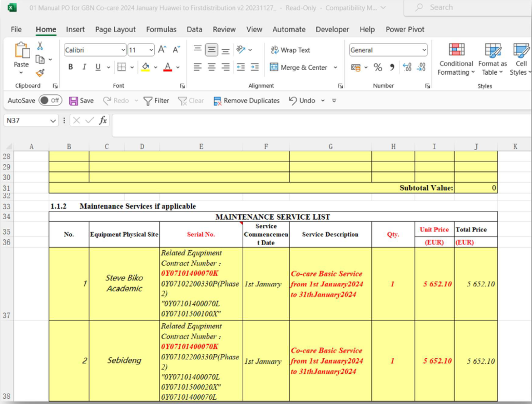
Task: Expand the Calibri font name dropdown
Action: 123,50
